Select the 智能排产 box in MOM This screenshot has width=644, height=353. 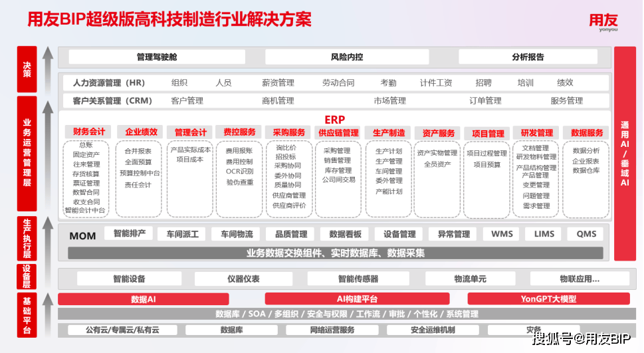(x=130, y=233)
